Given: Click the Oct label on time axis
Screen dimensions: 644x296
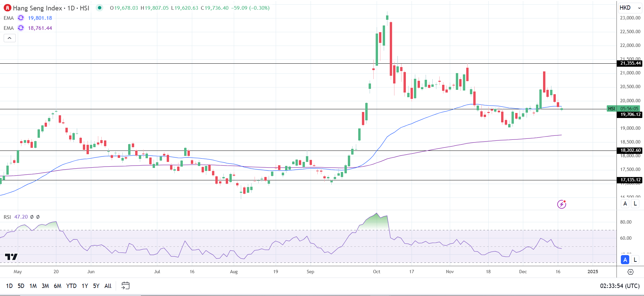Looking at the screenshot, I should 377,272.
